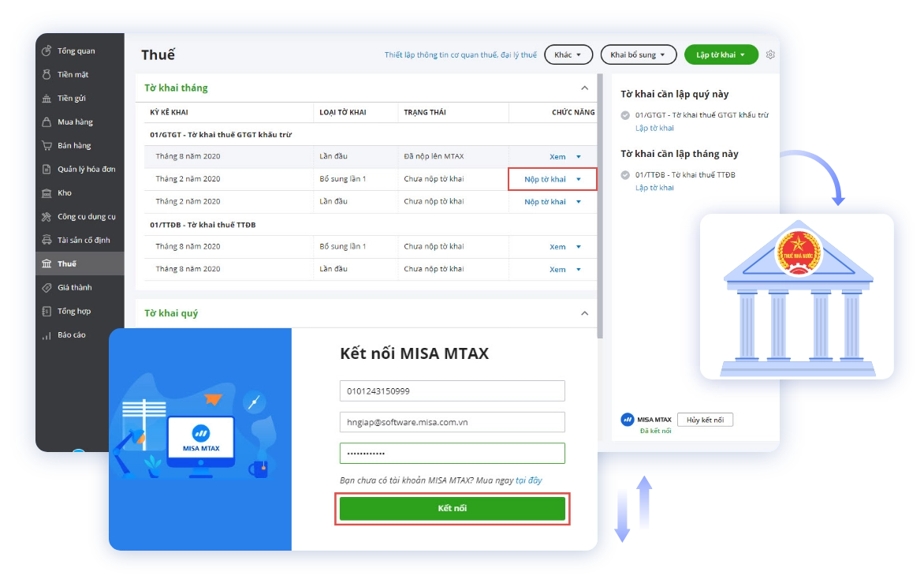Click the Kho warehouse icon
Screen dimensions: 924x583
tap(47, 192)
